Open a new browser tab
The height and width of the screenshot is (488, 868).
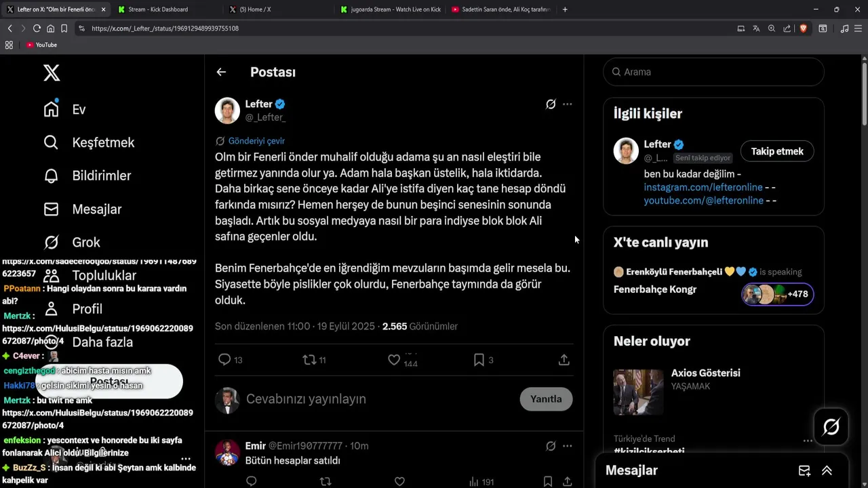pos(565,9)
